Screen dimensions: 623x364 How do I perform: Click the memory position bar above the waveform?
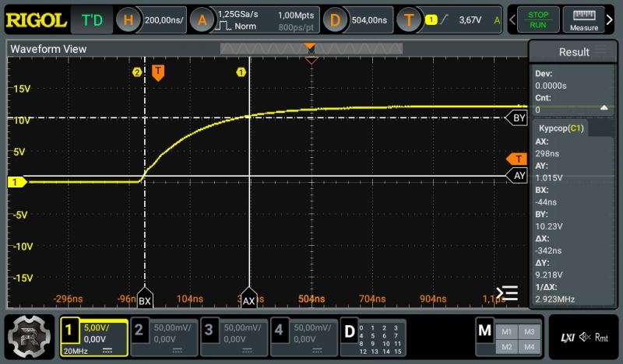(311, 49)
